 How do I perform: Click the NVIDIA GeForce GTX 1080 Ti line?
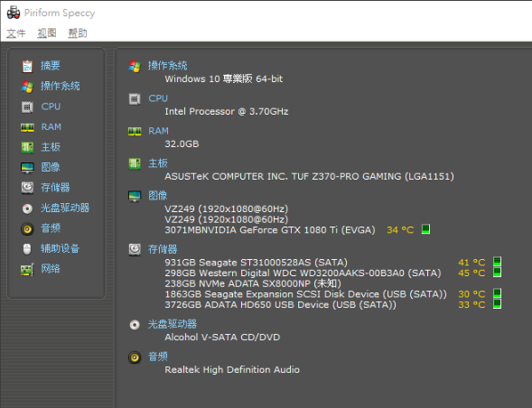coord(270,230)
